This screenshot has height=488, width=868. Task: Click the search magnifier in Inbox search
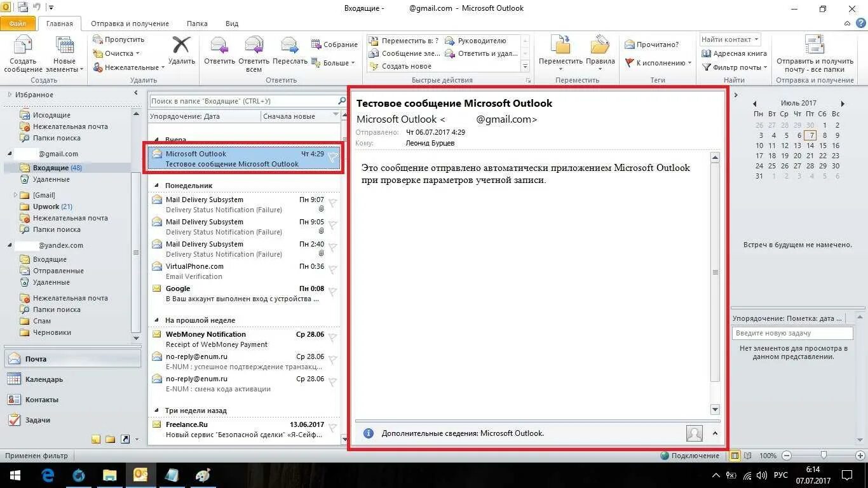[341, 101]
